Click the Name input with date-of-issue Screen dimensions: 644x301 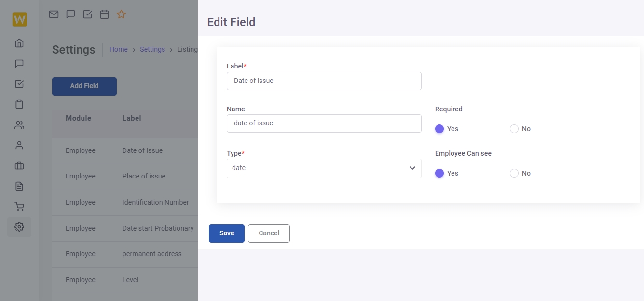coord(324,123)
